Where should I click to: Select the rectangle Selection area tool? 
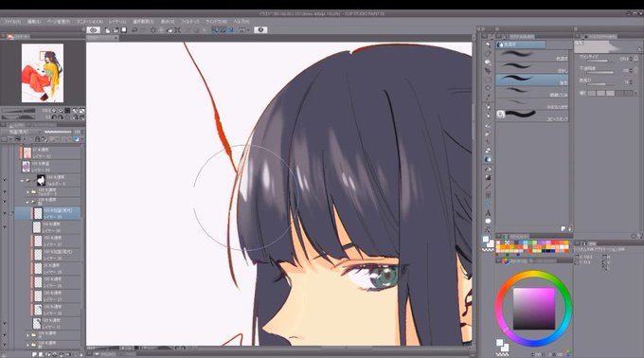(x=488, y=80)
